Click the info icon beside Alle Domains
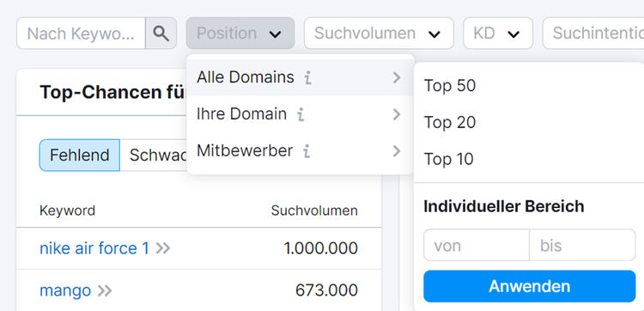This screenshot has width=644, height=311. [307, 77]
